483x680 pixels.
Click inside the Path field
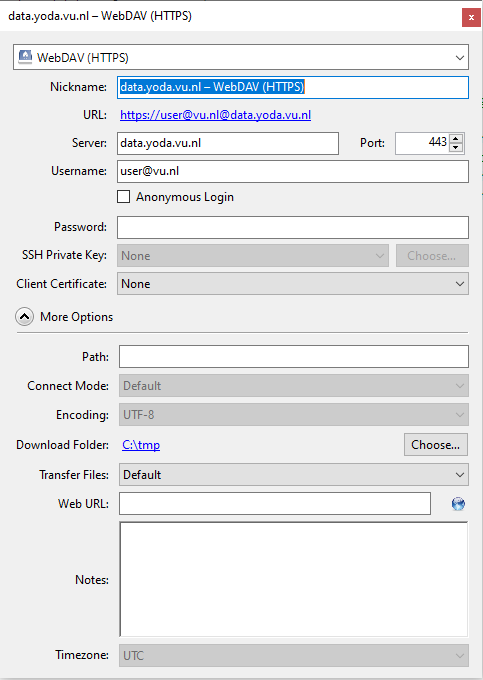tap(294, 356)
